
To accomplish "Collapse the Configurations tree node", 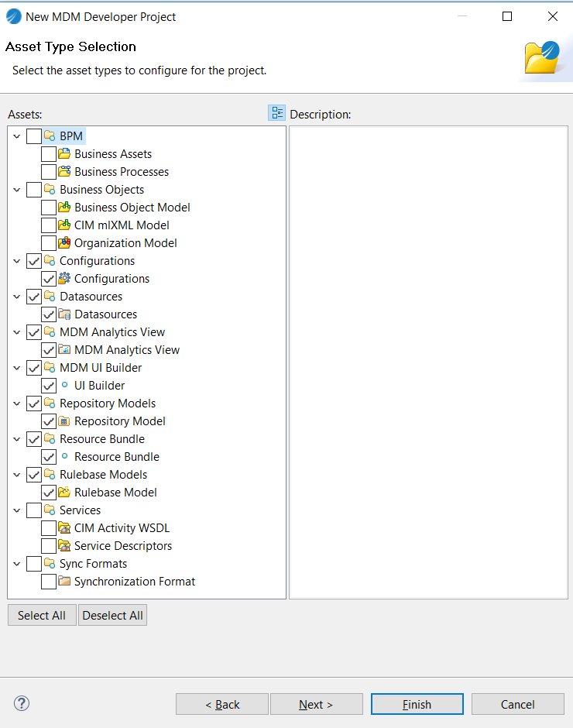I will (x=17, y=261).
